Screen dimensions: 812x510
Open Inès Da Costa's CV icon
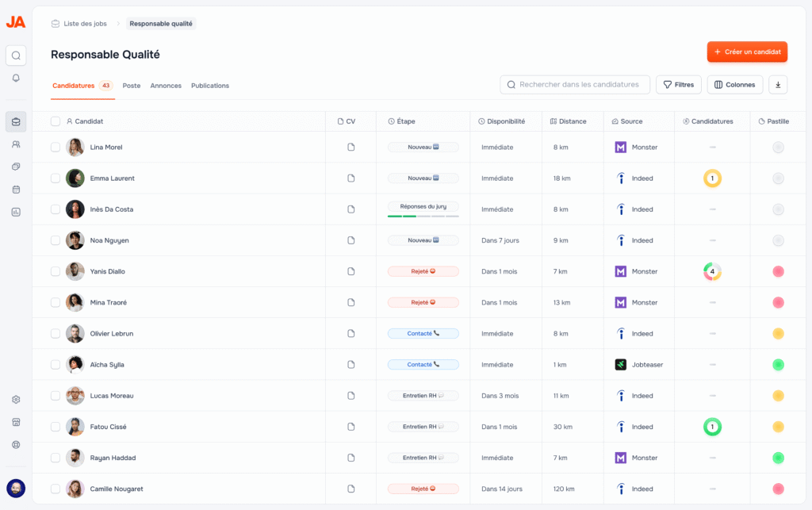pos(351,209)
